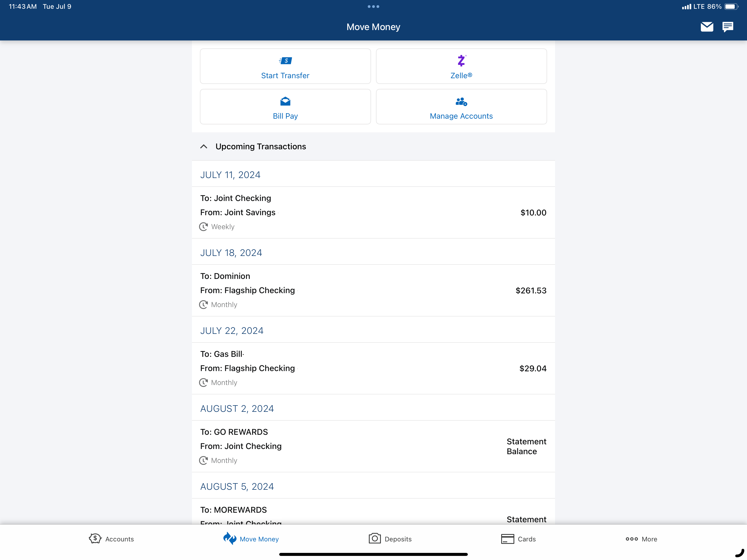This screenshot has width=747, height=560.
Task: Tap the Monthly label under GO REWARDS
Action: (x=224, y=461)
